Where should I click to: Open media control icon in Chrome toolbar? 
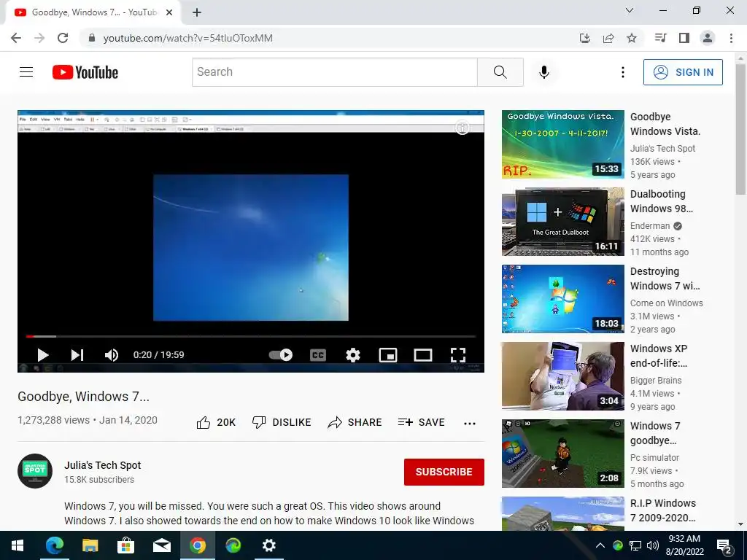point(660,38)
